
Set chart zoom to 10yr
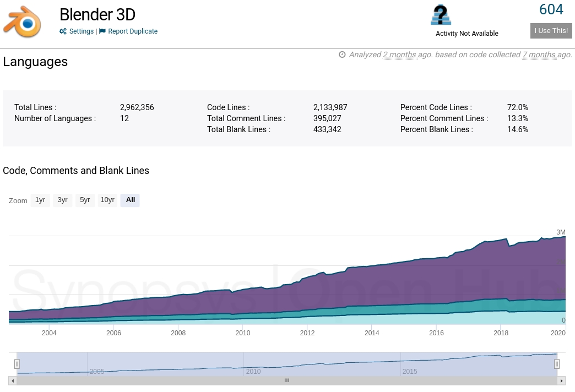(107, 200)
